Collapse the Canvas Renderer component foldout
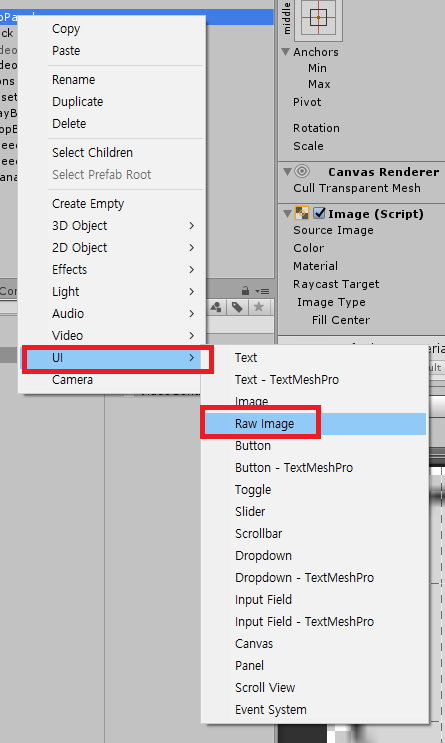This screenshot has height=743, width=445. (x=287, y=172)
